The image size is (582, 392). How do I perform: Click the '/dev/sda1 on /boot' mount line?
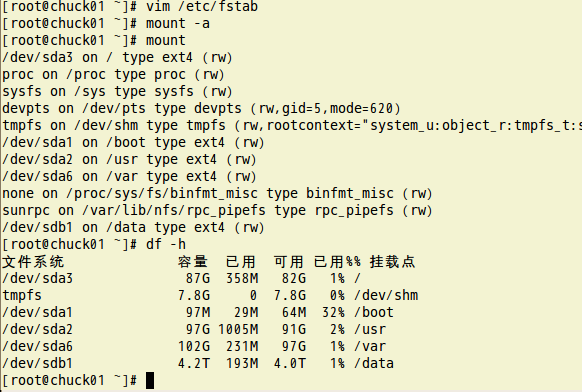[x=133, y=143]
